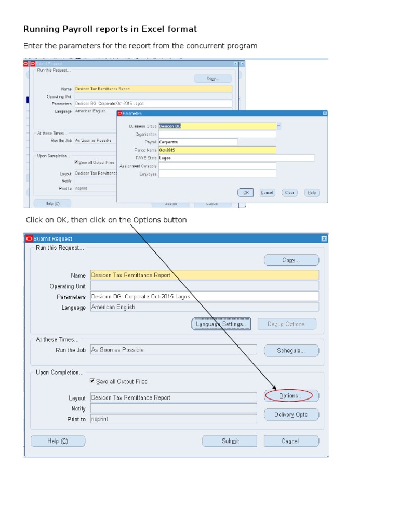Click OK in the Parameters dialog
This screenshot has height=532, width=399.
click(x=245, y=193)
